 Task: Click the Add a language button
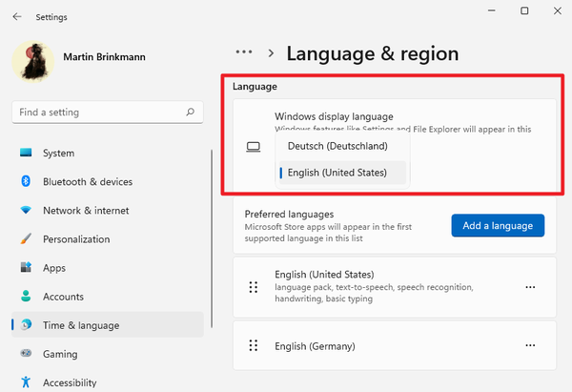coord(498,225)
